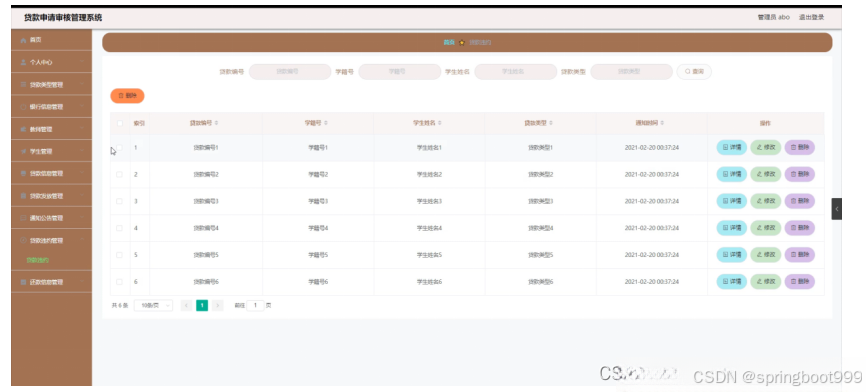Image resolution: width=866 pixels, height=392 pixels.
Task: Go to previous page with left arrow
Action: click(x=187, y=305)
